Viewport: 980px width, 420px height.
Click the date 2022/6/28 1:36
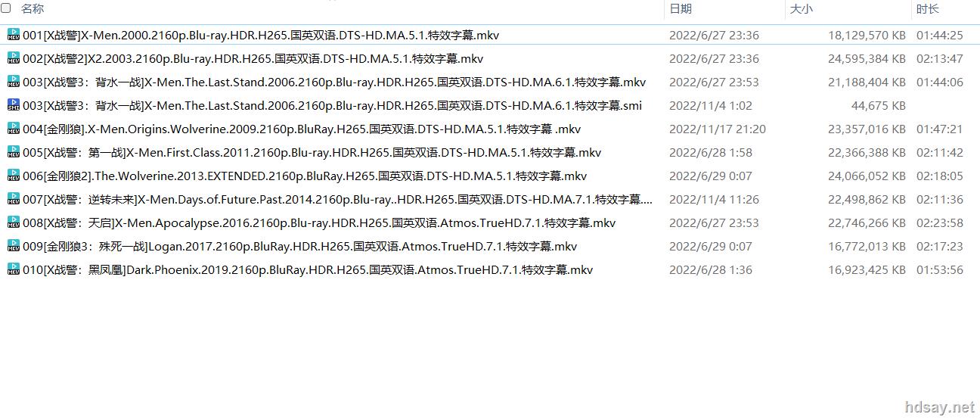(711, 270)
